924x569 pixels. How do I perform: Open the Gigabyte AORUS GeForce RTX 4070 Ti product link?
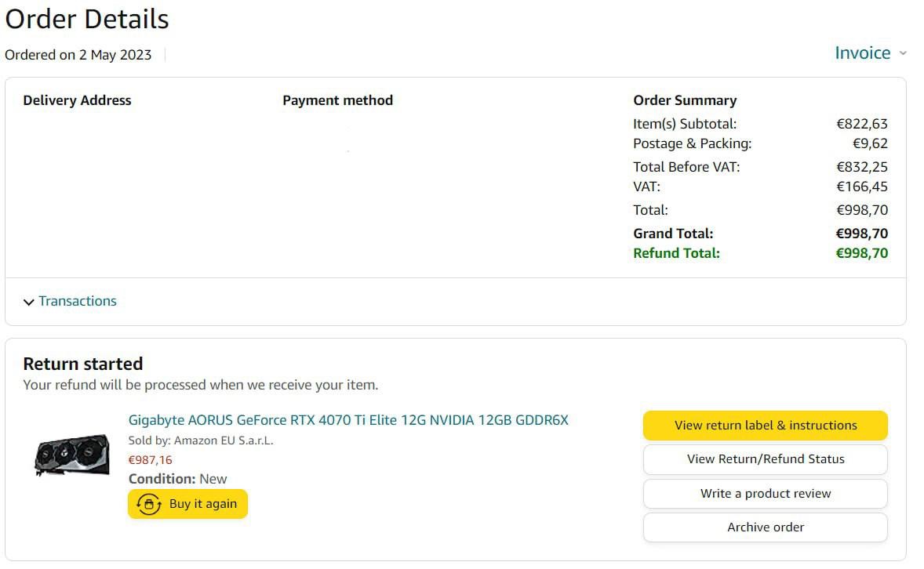pos(351,420)
